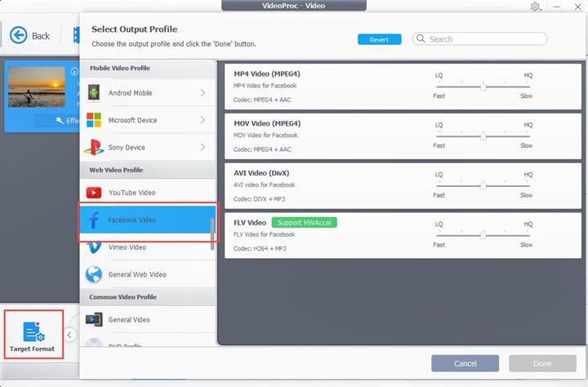This screenshot has width=588, height=387.
Task: Collapse the panel with left arrow button
Action: click(69, 335)
